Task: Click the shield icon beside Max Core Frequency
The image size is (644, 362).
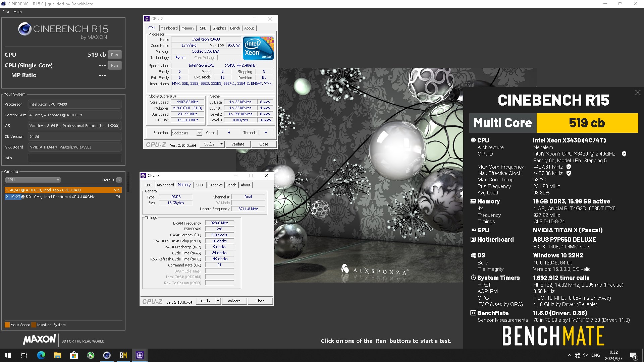Action: 569,167
